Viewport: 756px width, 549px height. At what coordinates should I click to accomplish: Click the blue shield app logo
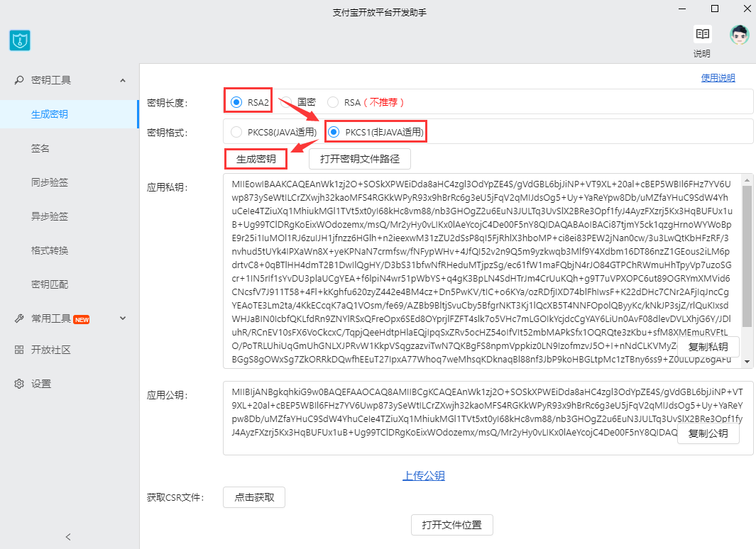coord(20,40)
